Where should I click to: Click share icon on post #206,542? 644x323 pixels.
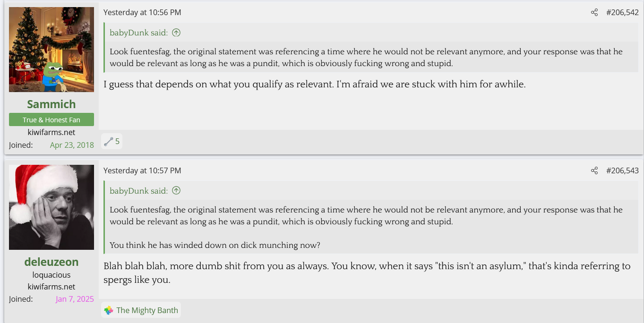pyautogui.click(x=594, y=13)
